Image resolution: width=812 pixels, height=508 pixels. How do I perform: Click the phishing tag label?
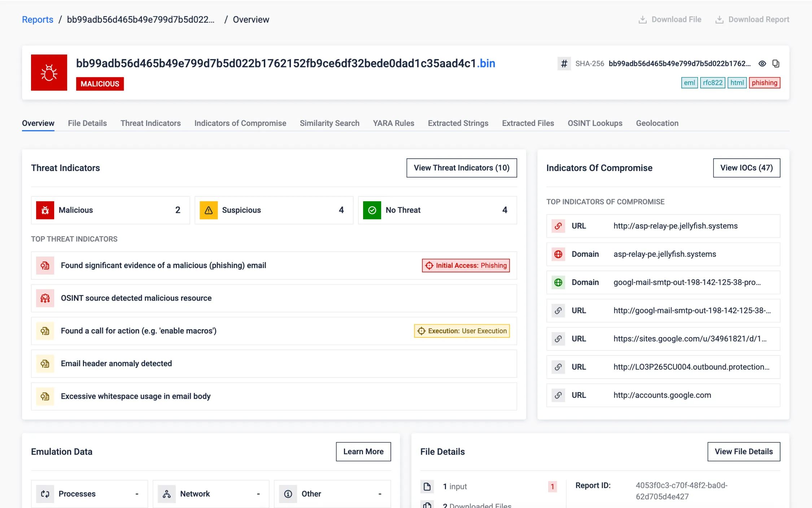pos(764,83)
